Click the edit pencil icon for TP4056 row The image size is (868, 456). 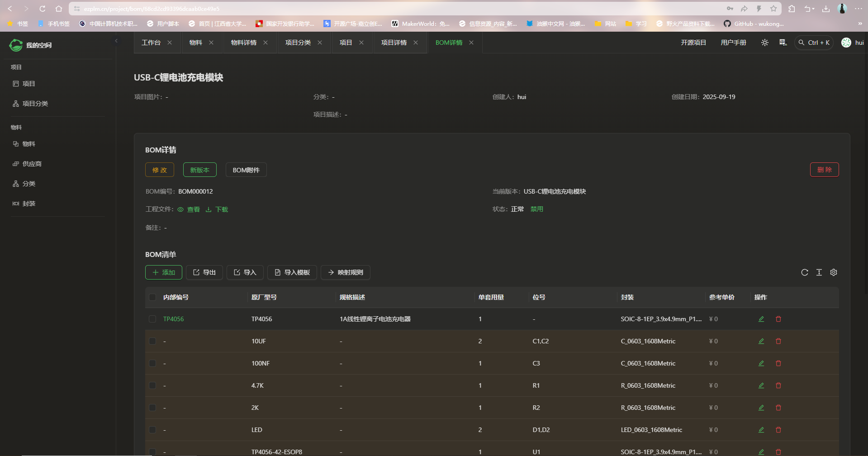click(x=761, y=319)
